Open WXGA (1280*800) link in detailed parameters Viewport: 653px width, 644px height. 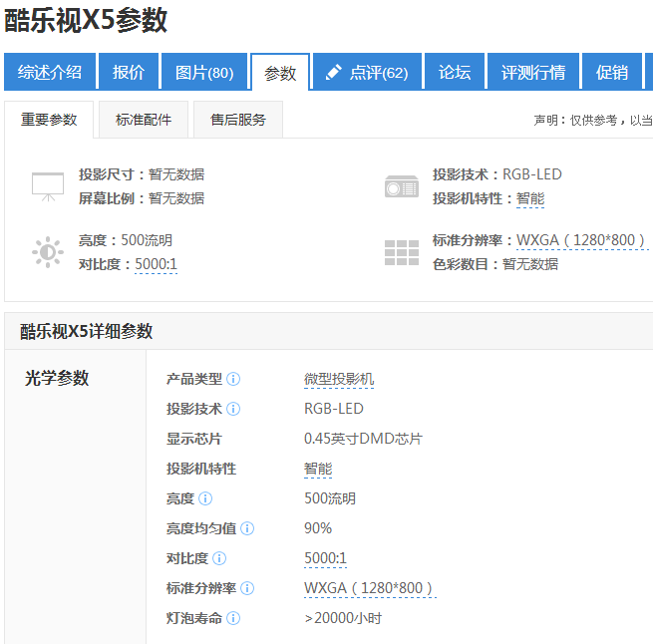tap(370, 588)
